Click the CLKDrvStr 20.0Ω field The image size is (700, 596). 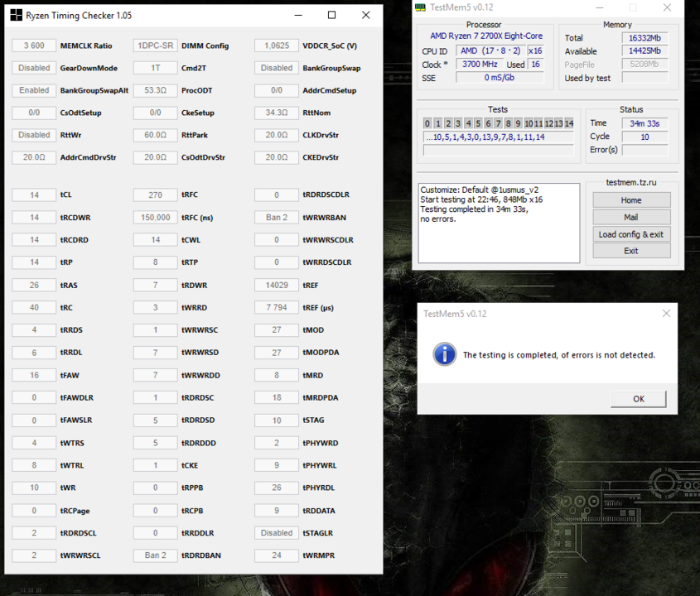[x=277, y=135]
